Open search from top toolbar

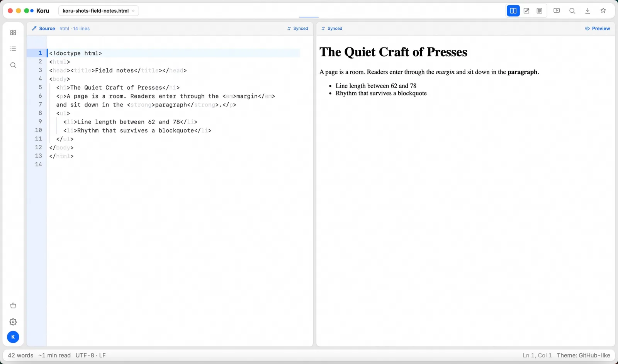click(x=572, y=11)
